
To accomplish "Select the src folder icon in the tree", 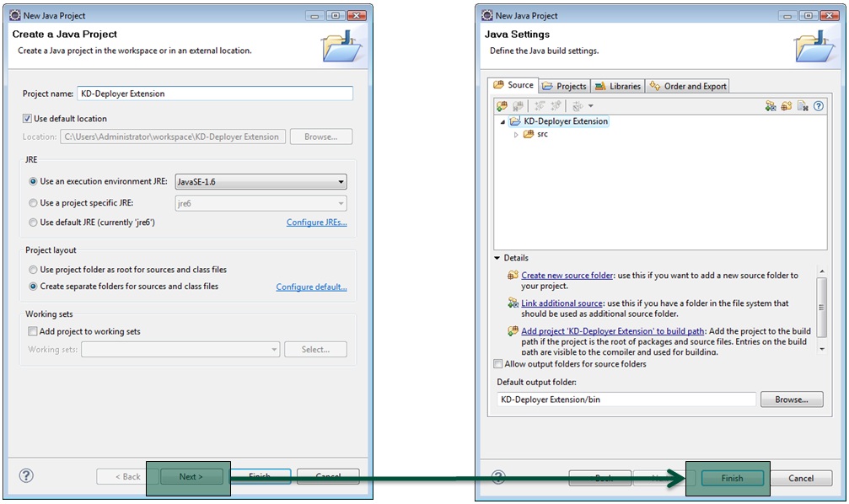I will pyautogui.click(x=529, y=135).
